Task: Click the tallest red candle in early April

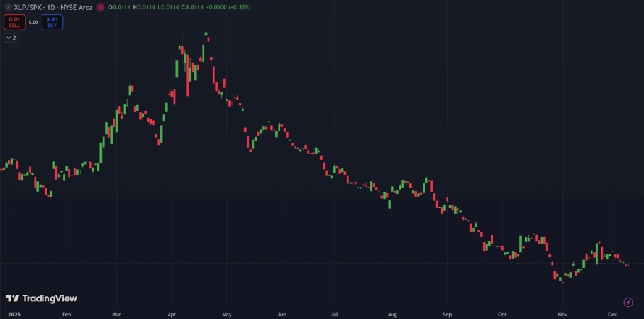Action: click(187, 75)
